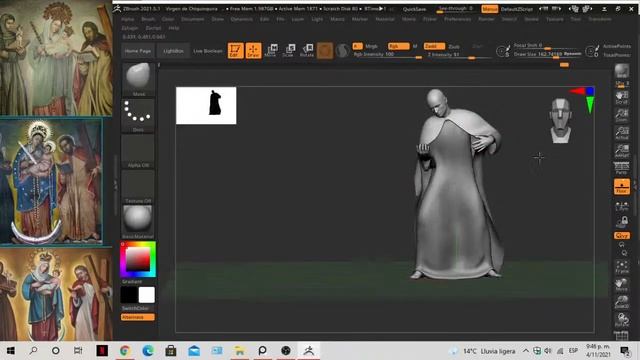Click the Zoom3D icon
Screen dimensions: 640x360
[x=622, y=302]
